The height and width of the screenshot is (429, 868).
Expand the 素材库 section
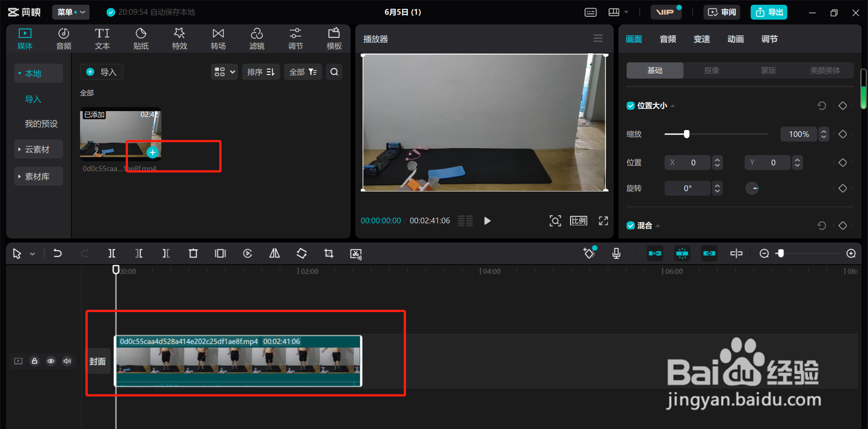click(38, 177)
